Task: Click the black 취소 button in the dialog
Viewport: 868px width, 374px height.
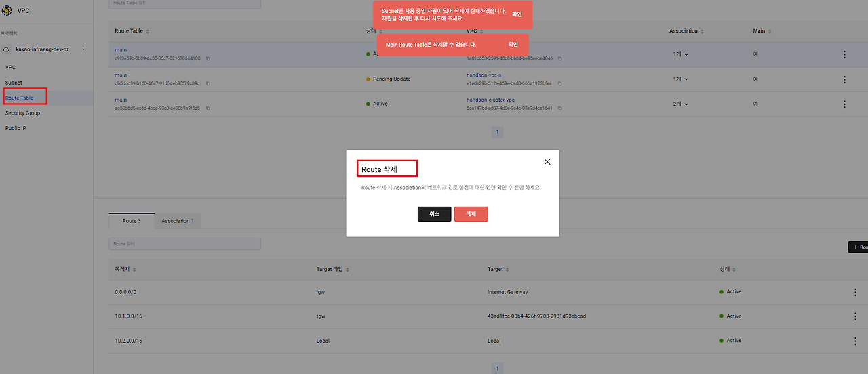Action: point(434,214)
